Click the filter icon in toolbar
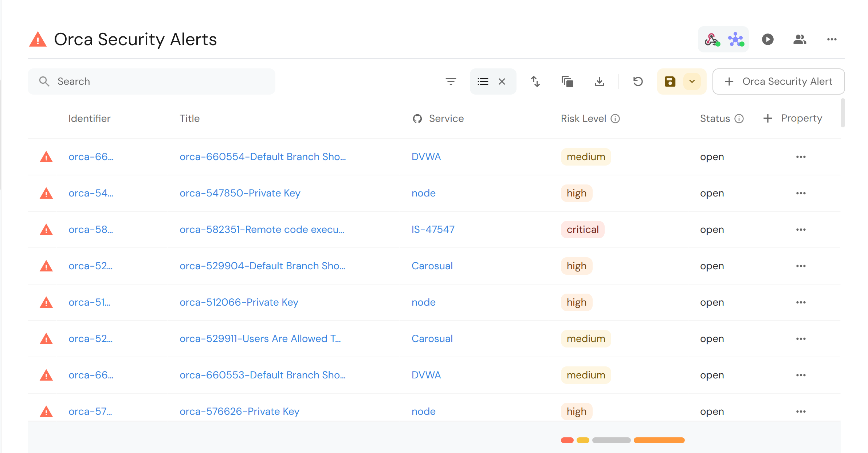Screen dimensions: 868x453 pyautogui.click(x=451, y=82)
